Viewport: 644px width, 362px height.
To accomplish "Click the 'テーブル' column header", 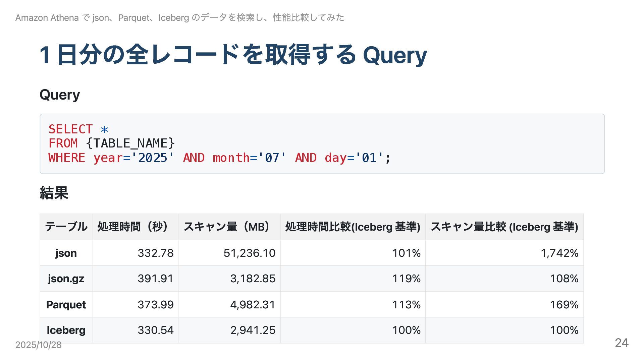I will tap(66, 227).
